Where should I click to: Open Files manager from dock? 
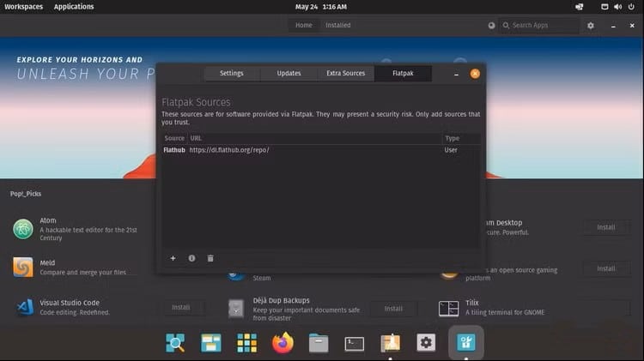click(319, 343)
